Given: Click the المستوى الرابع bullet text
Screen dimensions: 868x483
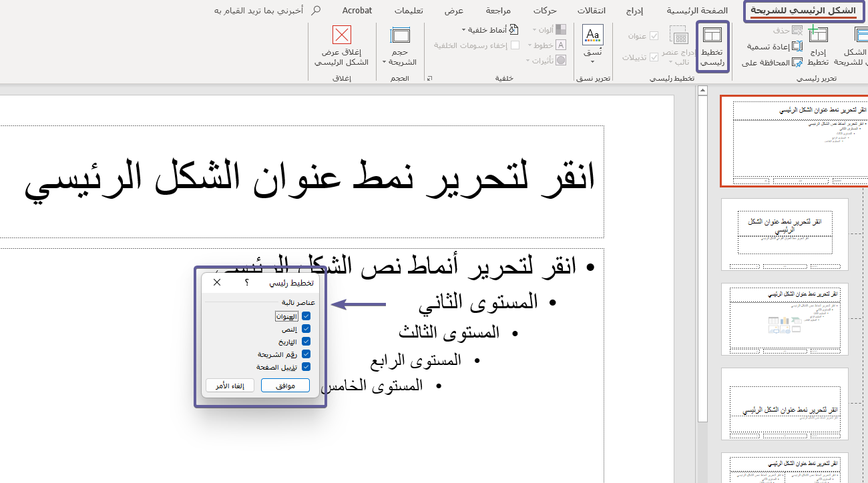Looking at the screenshot, I should (416, 361).
